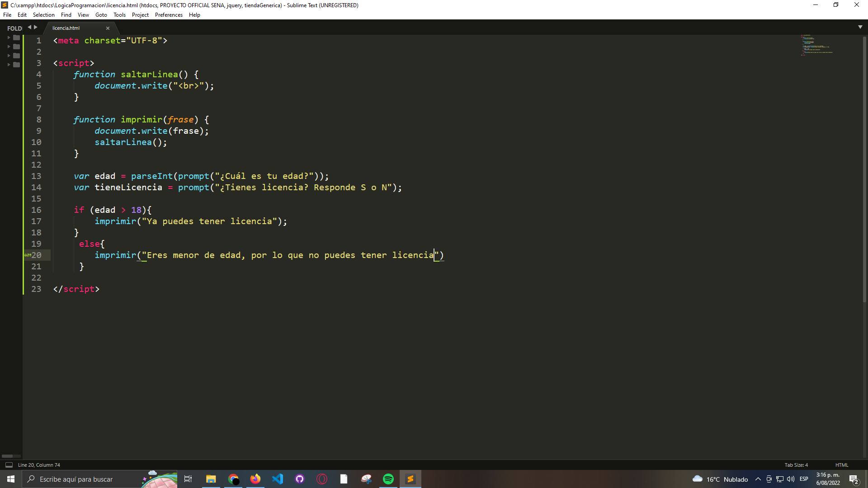Image resolution: width=868 pixels, height=488 pixels.
Task: Open the Tools menu
Action: click(x=119, y=15)
